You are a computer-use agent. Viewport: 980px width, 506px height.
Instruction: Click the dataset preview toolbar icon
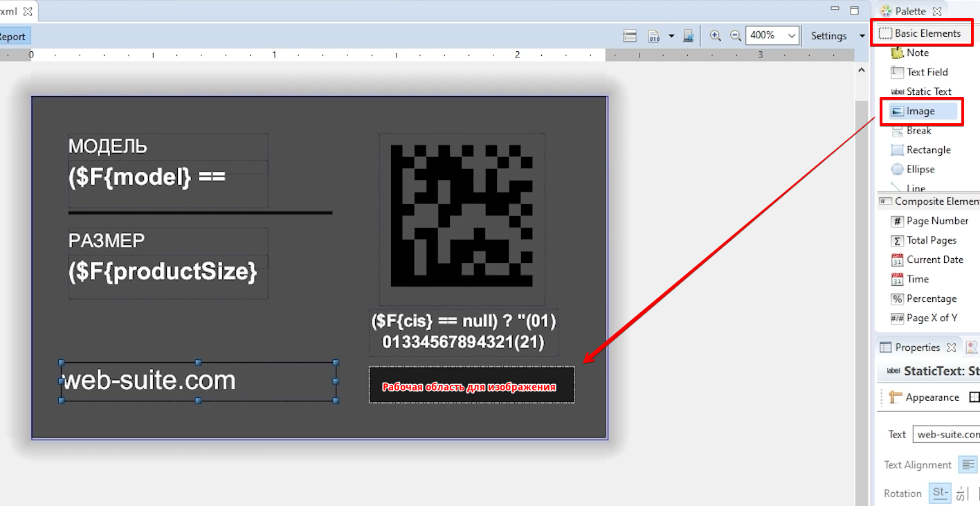(688, 35)
